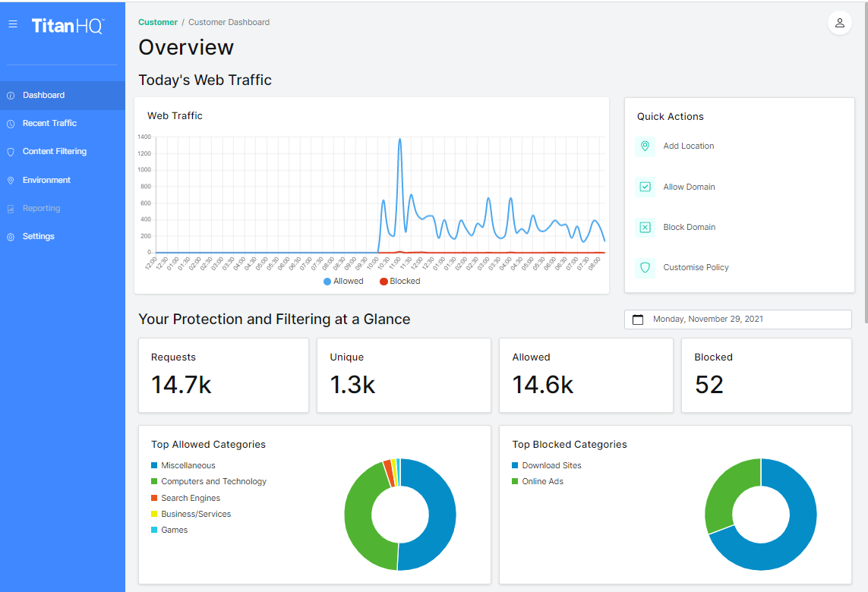
Task: Open the Monday, November 29 date picker
Action: point(737,320)
